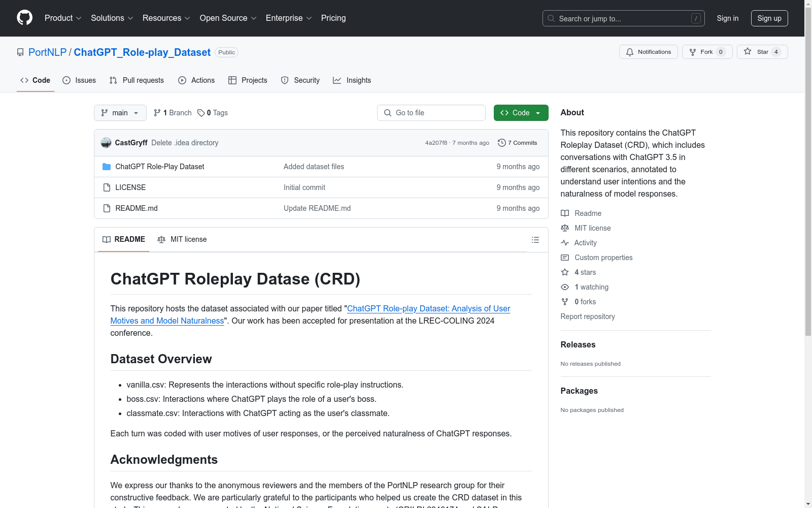812x508 pixels.
Task: Select the README tab in file viewer
Action: (x=124, y=239)
